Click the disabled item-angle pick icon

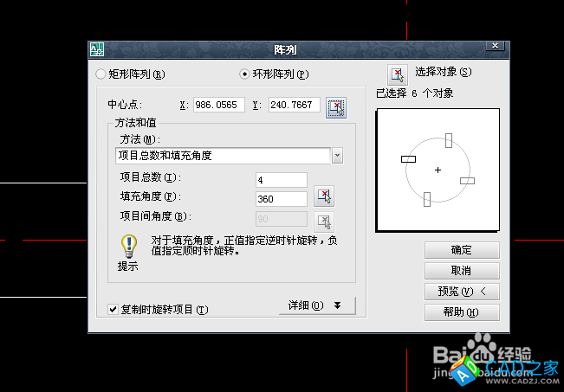324,222
